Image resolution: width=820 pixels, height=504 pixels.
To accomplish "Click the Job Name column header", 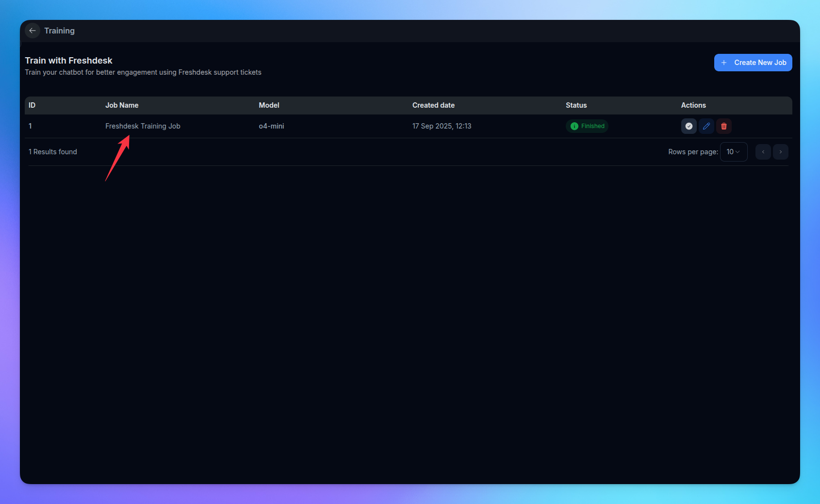I will pos(122,105).
